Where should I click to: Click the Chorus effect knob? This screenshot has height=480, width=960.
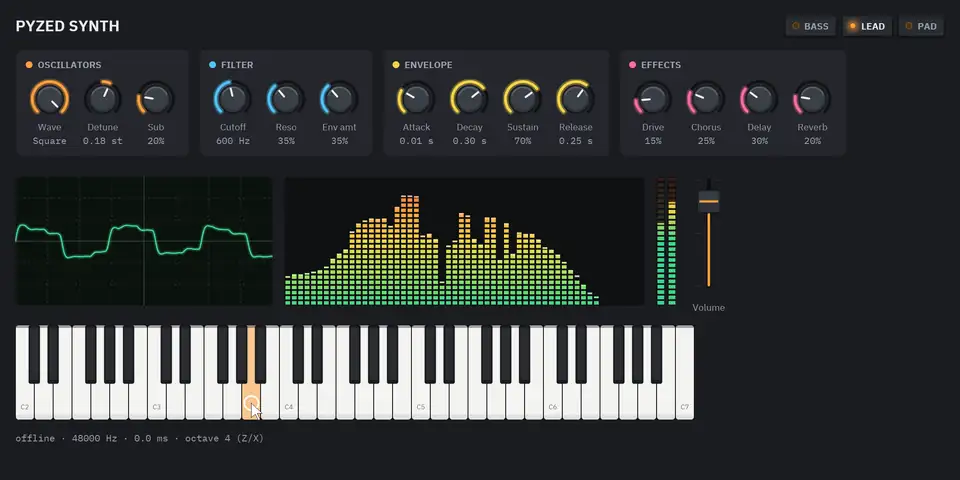click(x=706, y=98)
